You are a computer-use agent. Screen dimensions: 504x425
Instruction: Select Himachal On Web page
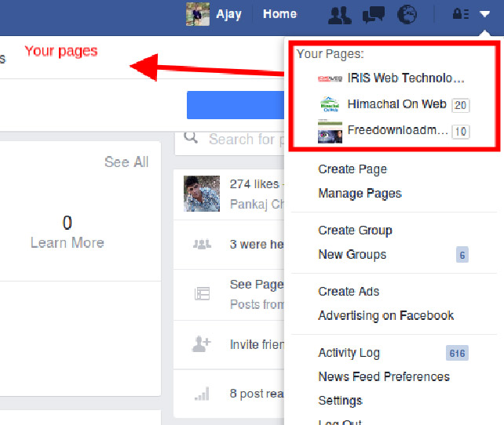(396, 104)
